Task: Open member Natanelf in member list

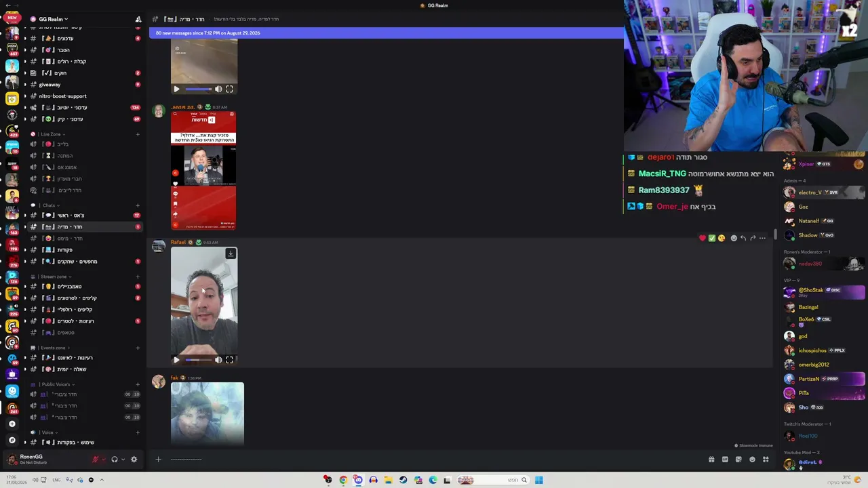Action: (x=824, y=221)
